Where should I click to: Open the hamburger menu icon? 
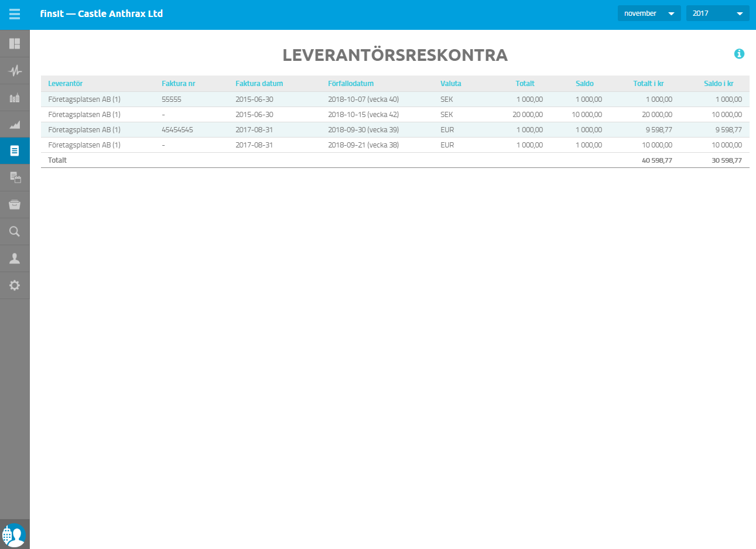pos(15,14)
